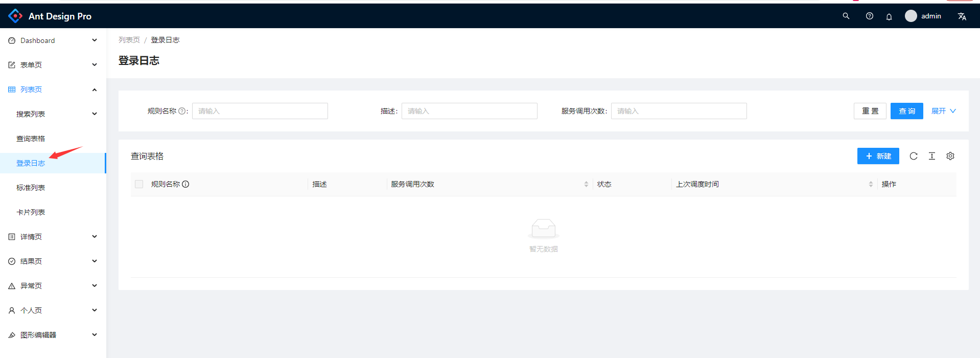
Task: Click the Dashboard gauge icon in sidebar
Action: click(x=12, y=40)
